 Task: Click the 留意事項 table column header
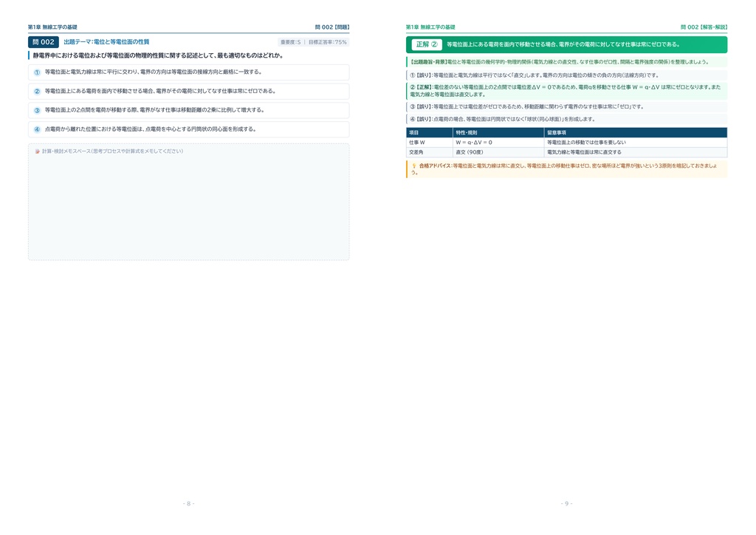click(636, 133)
